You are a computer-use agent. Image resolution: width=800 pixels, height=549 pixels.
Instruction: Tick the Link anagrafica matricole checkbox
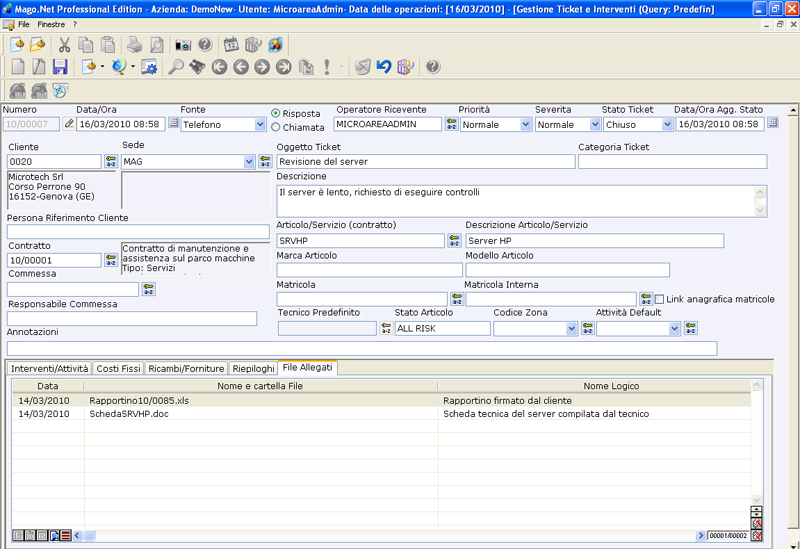point(659,300)
